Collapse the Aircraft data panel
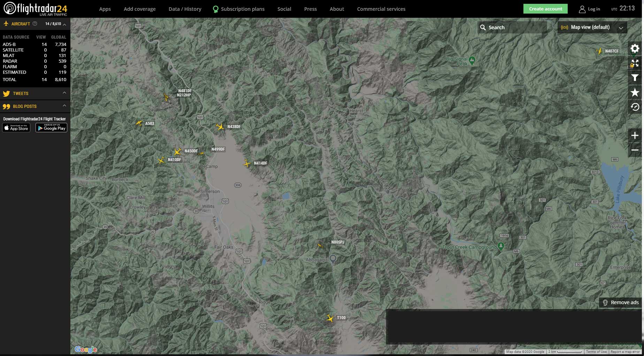644x356 pixels. [64, 24]
